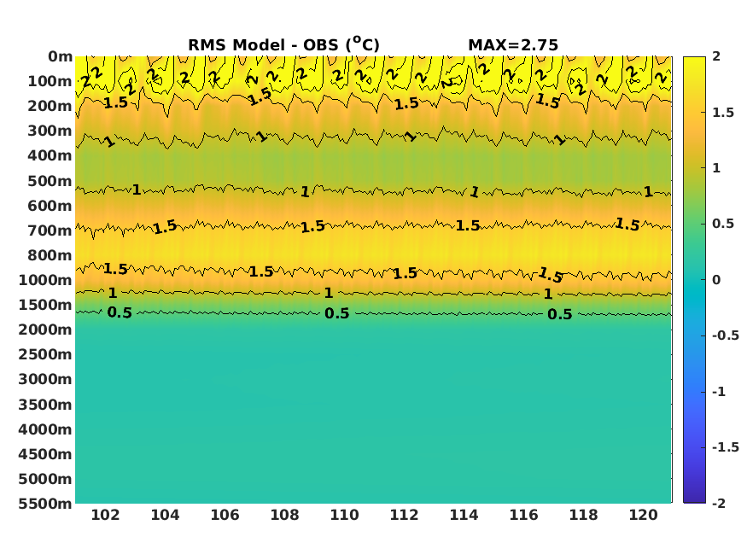Click the x-axis tick label '112'
Image resolution: width=747 pixels, height=560 pixels.
point(404,516)
